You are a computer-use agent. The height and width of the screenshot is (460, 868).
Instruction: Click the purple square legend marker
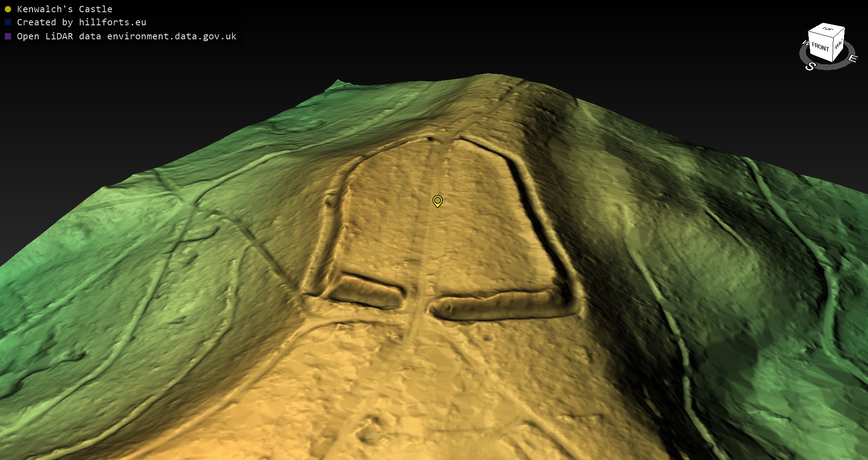click(x=8, y=36)
